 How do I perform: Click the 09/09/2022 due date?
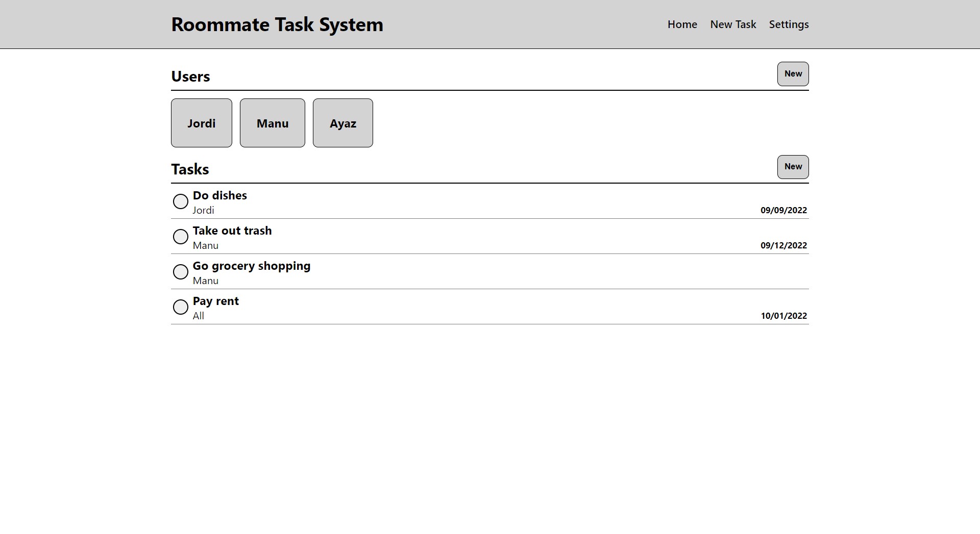coord(783,210)
